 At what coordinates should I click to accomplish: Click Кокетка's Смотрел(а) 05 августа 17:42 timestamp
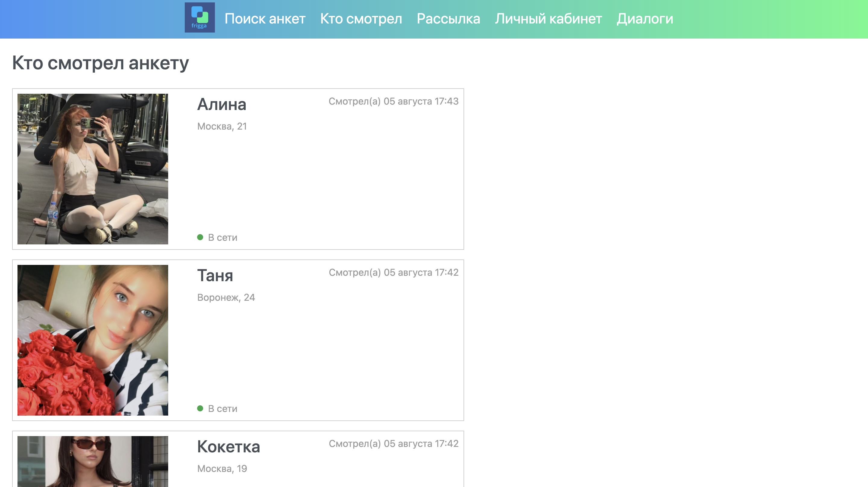(394, 444)
